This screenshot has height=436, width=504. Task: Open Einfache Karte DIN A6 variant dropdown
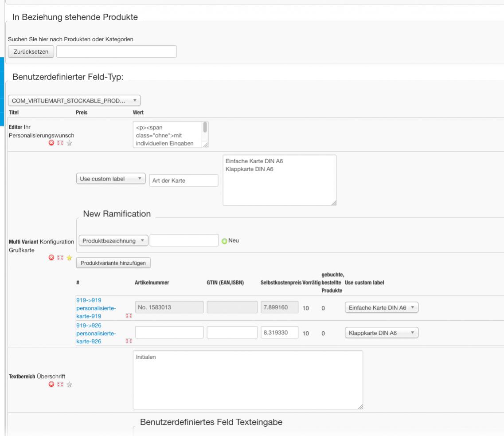pos(381,308)
